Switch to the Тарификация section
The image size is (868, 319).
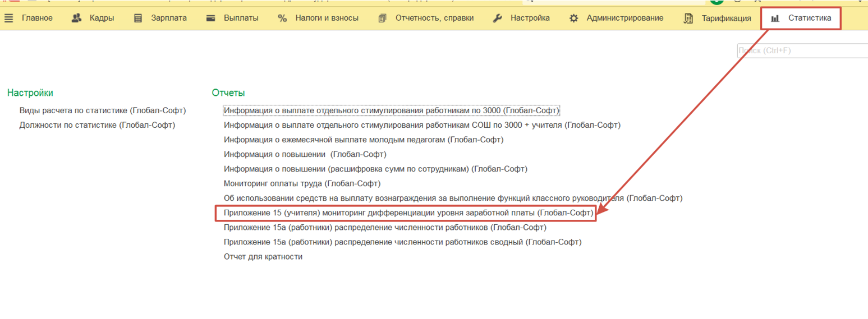click(726, 18)
